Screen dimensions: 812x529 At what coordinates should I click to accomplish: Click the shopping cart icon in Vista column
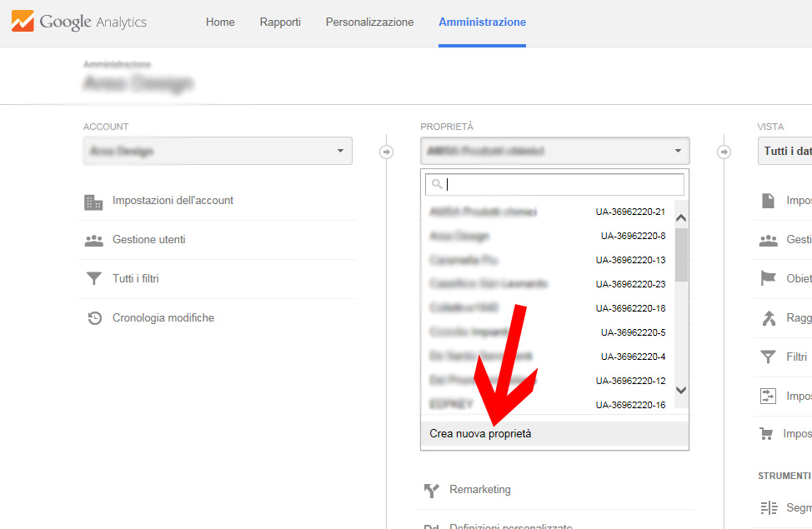click(765, 434)
